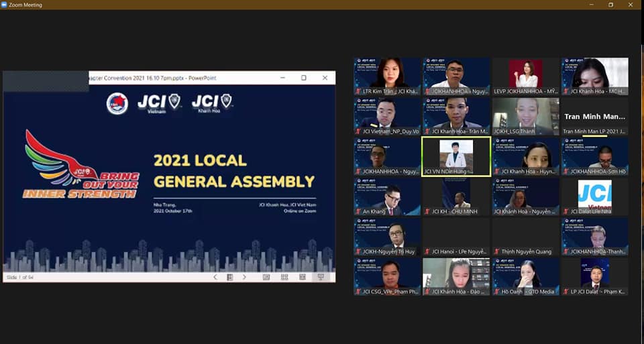Viewport: 644px width, 344px height.
Task: Click the 'Slide 1 of 64' status text
Action: [19, 278]
